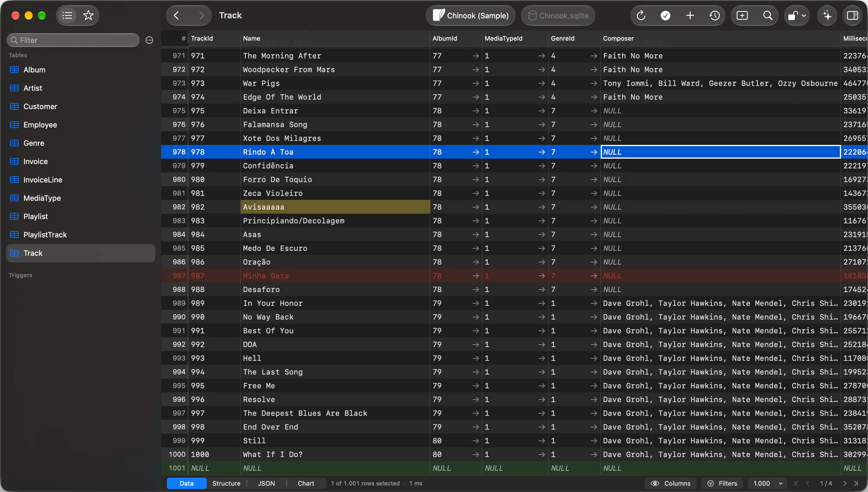The width and height of the screenshot is (868, 492).
Task: Follow GenreId arrow for What If I Do? row
Action: coord(593,454)
